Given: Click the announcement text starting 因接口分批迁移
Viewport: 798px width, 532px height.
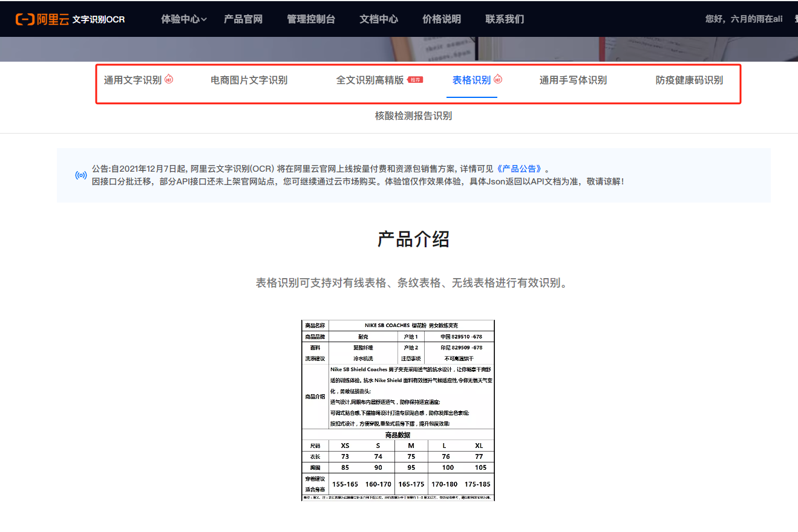Looking at the screenshot, I should point(358,181).
